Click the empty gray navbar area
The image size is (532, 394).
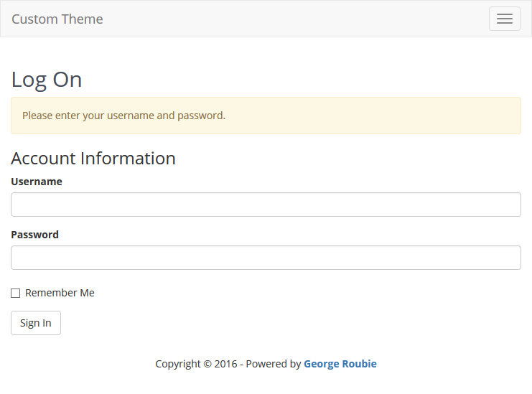point(295,19)
